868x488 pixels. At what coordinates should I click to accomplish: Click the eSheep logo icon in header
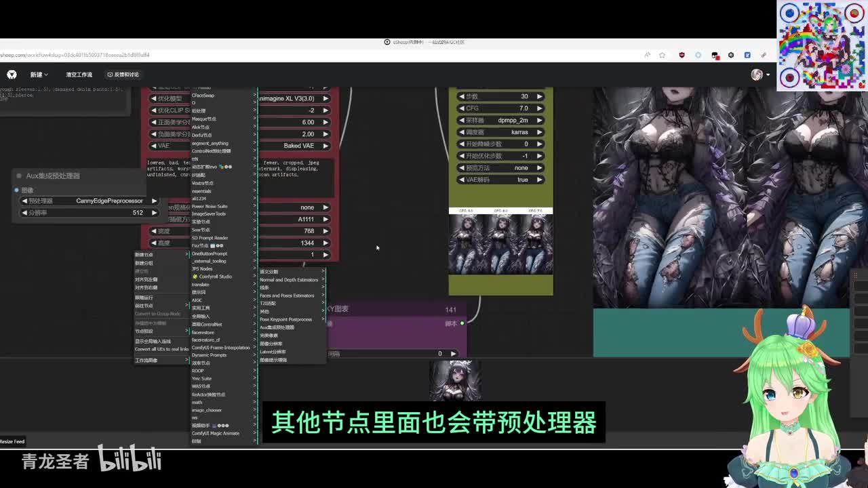pos(12,75)
